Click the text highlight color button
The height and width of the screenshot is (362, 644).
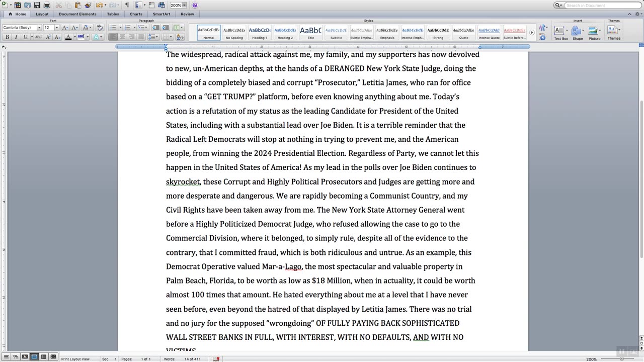click(81, 37)
